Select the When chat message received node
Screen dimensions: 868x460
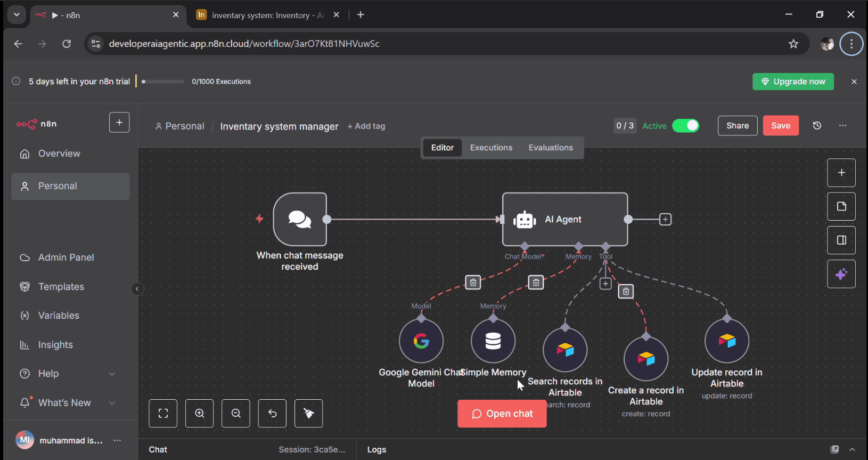pyautogui.click(x=300, y=219)
